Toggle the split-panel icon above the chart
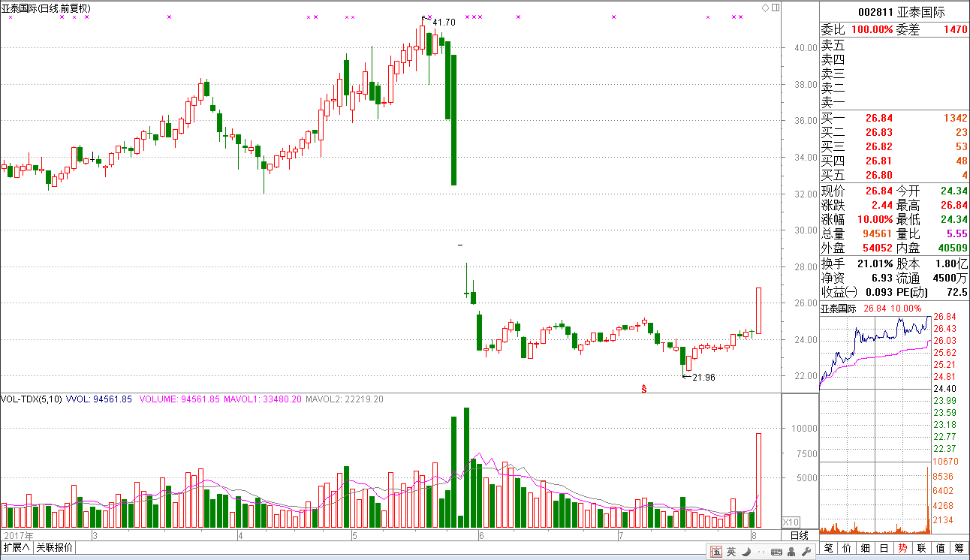970x560 pixels. (x=776, y=8)
